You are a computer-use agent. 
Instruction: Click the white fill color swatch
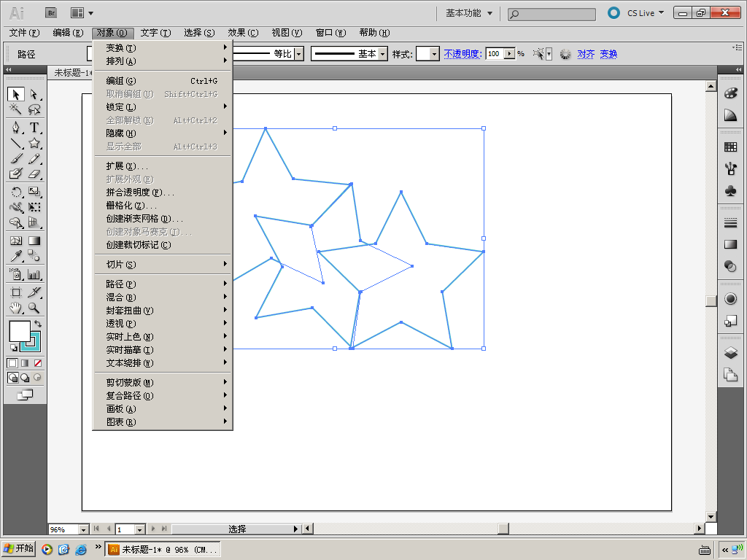point(20,330)
